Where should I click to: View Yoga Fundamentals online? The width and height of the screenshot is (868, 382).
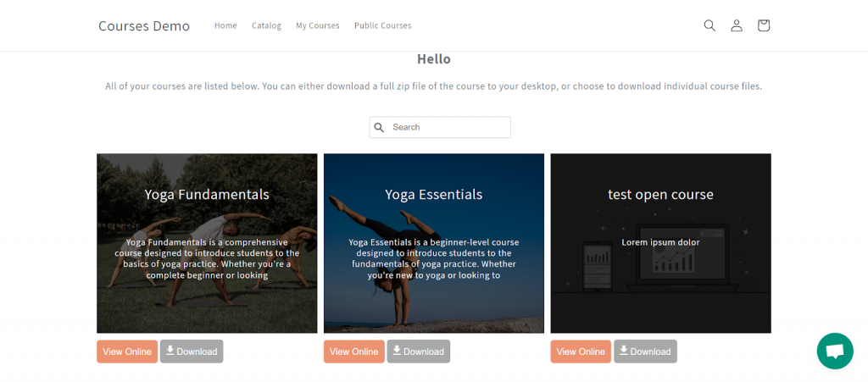(x=127, y=352)
